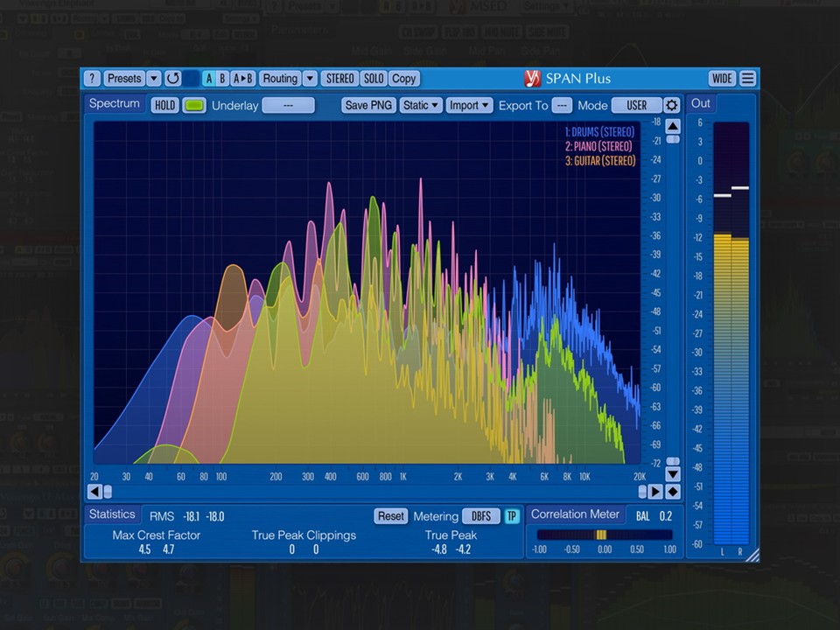Toggle the HOLD button
Viewport: 840px width, 630px height.
(x=165, y=106)
